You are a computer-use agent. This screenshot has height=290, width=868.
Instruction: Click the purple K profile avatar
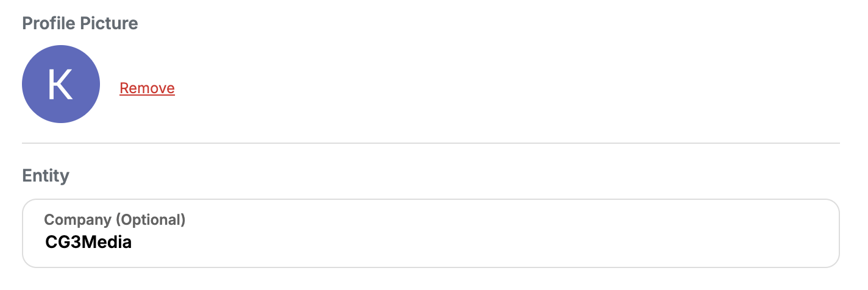coord(61,84)
